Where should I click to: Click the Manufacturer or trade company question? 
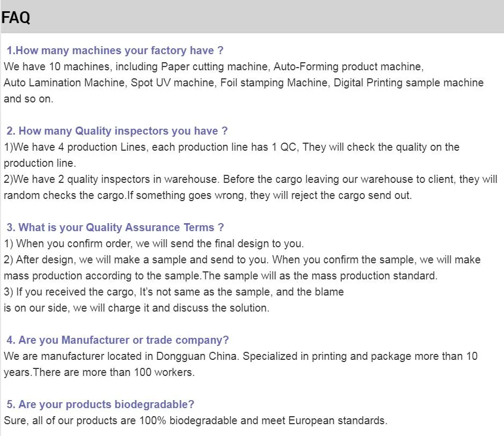118,340
